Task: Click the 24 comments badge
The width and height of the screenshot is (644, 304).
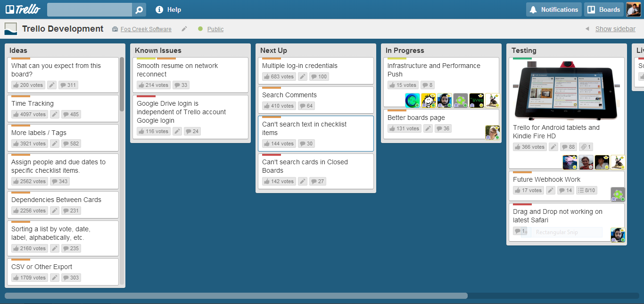Action: click(192, 131)
